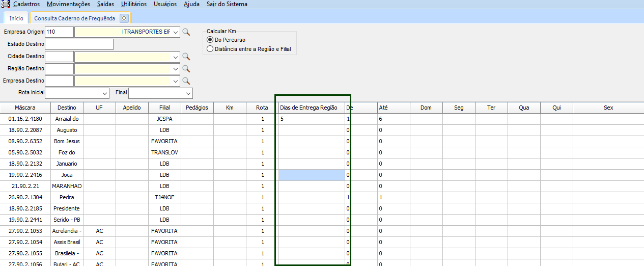Select the Consulta Caderno de Frequência tab
The image size is (644, 266).
tap(74, 18)
